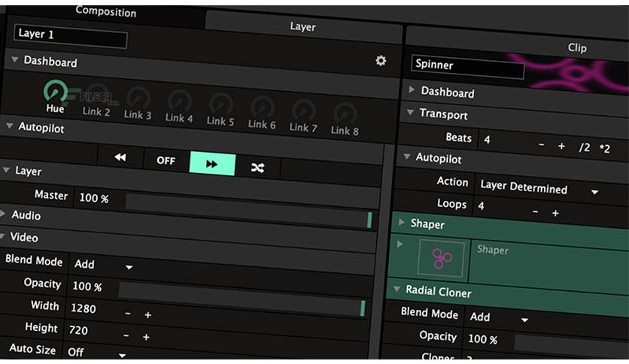629x364 pixels.
Task: Expand the Shaper header section
Action: [x=401, y=222]
